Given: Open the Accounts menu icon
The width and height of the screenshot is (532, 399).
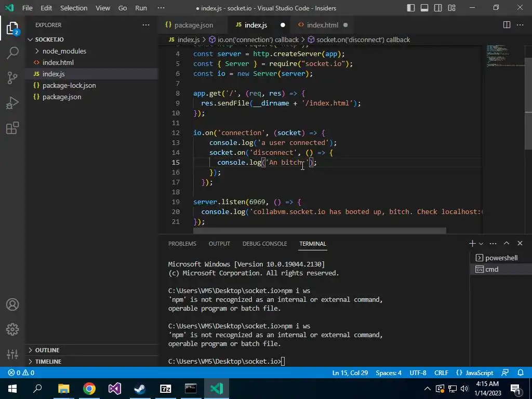Looking at the screenshot, I should click(x=12, y=304).
